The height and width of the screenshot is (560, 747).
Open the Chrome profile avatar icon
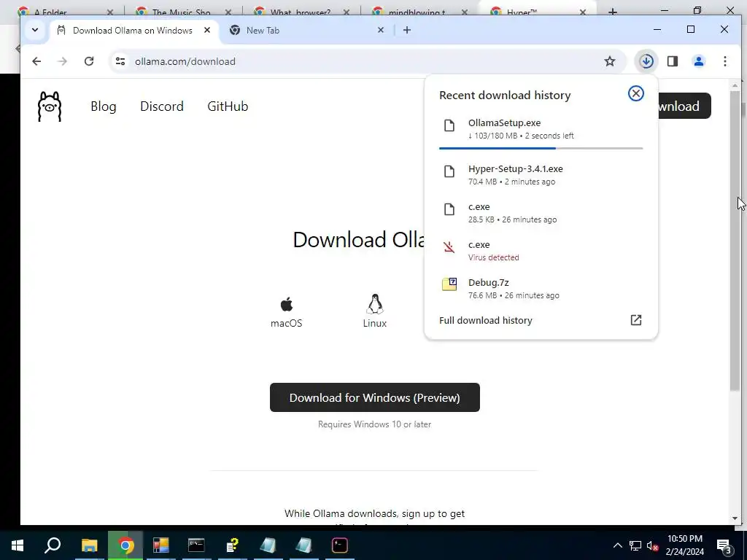pos(698,61)
